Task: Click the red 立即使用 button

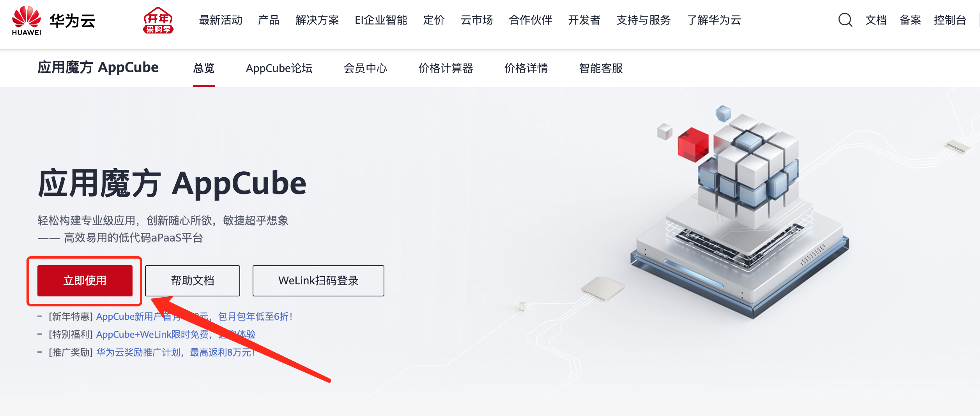Action: (85, 281)
